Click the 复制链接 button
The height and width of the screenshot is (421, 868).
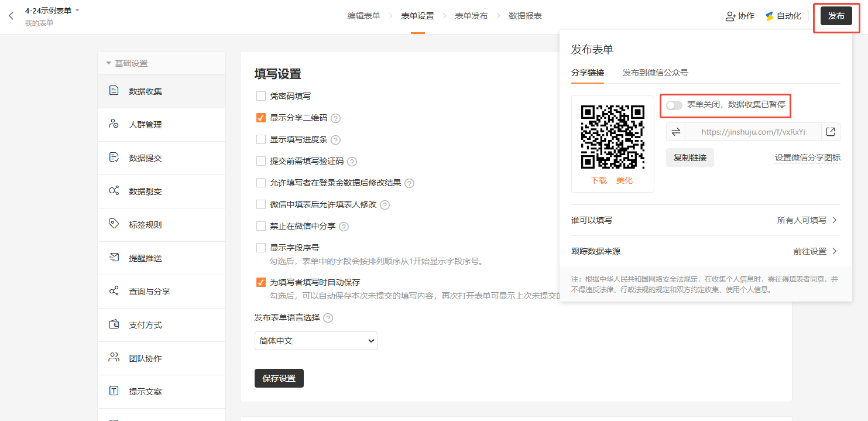coord(690,158)
